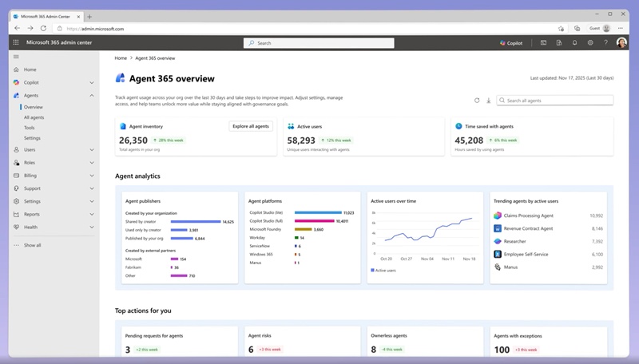Click the Explore all agents button
Viewport: 639px width, 364px height.
click(251, 126)
